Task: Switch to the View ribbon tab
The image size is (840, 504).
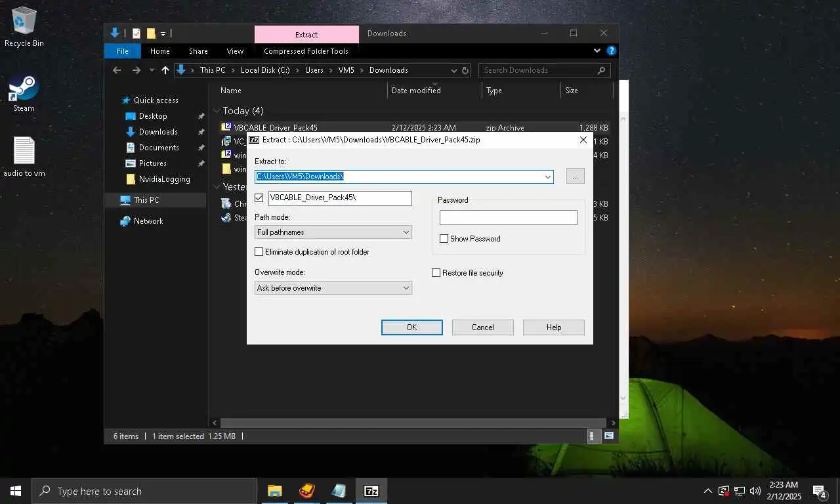Action: coord(235,51)
